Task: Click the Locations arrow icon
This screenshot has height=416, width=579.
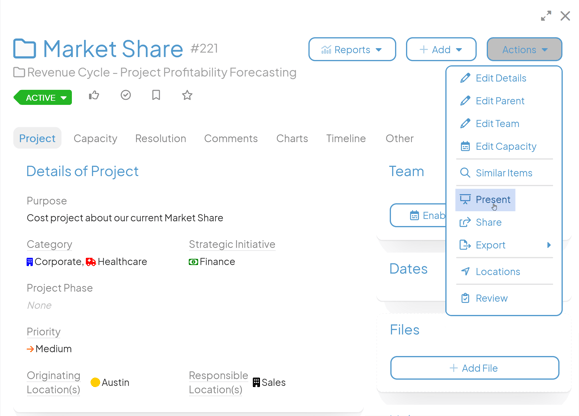Action: (x=465, y=271)
